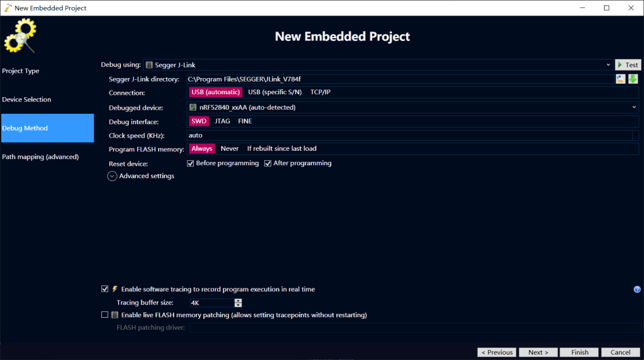Viewport: 644px width, 360px height.
Task: Click the Clock speed auto field
Action: [410, 135]
